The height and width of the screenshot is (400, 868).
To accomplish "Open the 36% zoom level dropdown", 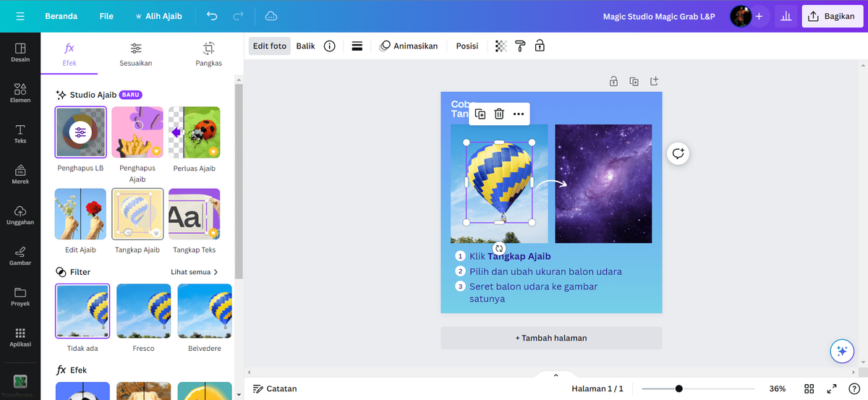I will click(778, 388).
